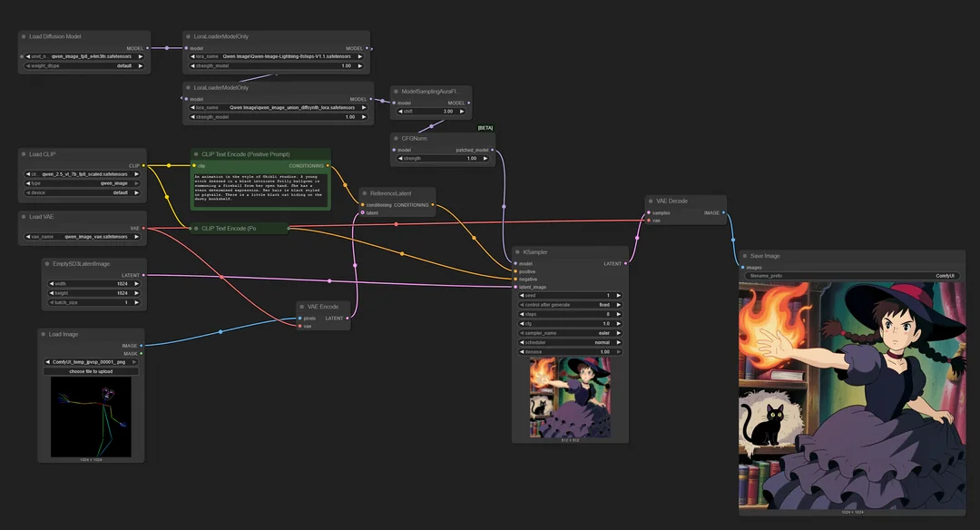
Task: Click the images input socket on Save Image
Action: pos(743,268)
